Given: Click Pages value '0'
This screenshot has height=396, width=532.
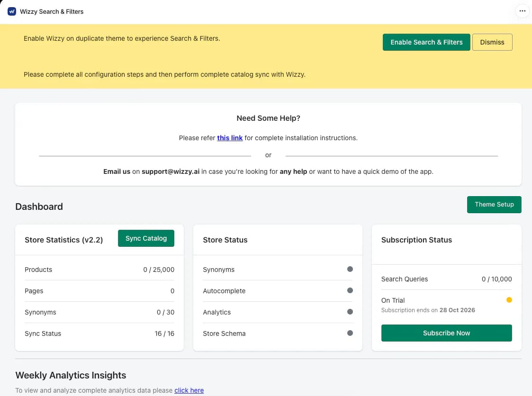Looking at the screenshot, I should tap(172, 291).
